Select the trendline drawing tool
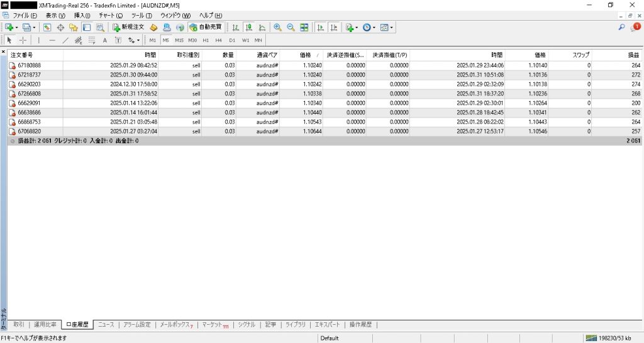The width and height of the screenshot is (644, 343). [65, 40]
